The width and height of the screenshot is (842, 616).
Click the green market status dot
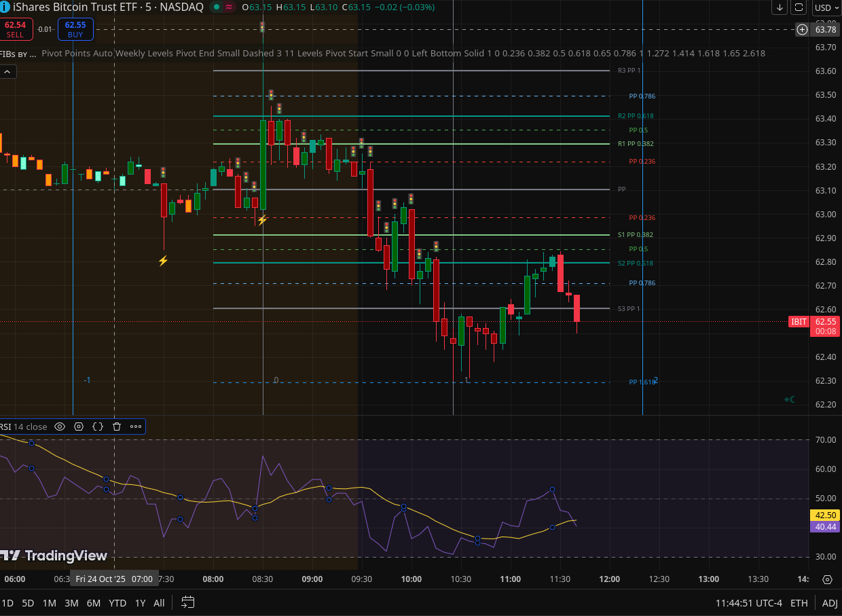tap(217, 7)
